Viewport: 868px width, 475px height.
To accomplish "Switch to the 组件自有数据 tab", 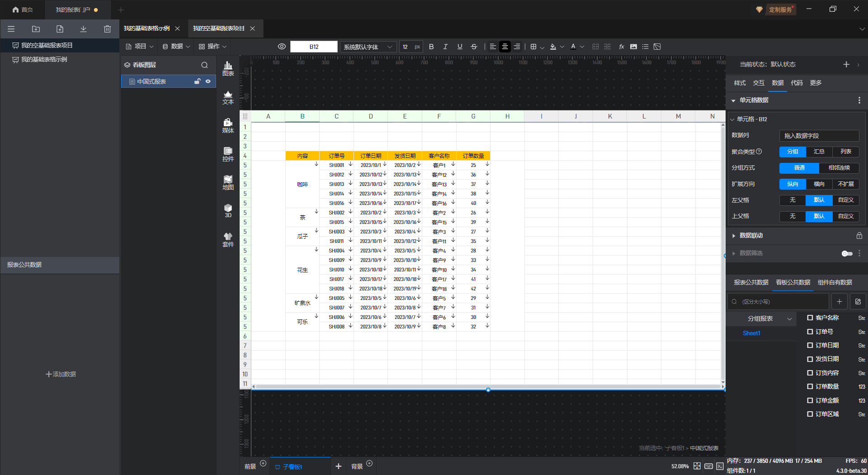I will [835, 282].
